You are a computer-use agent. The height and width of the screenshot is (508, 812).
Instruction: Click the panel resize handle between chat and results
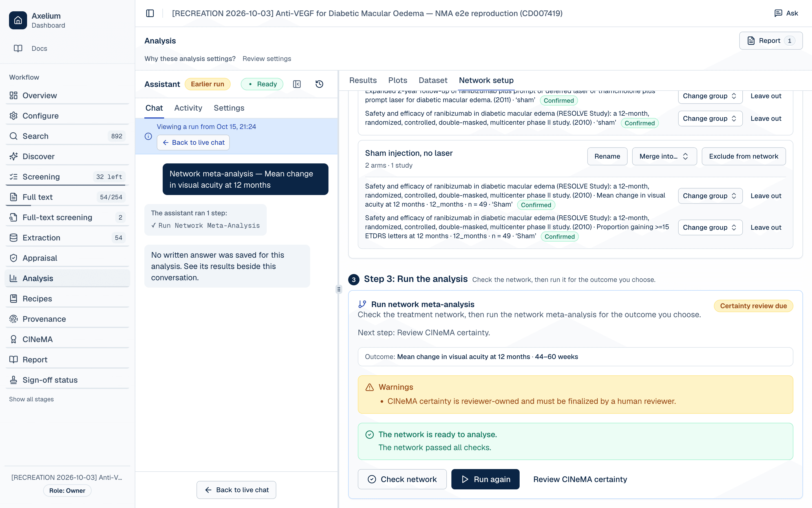point(339,289)
